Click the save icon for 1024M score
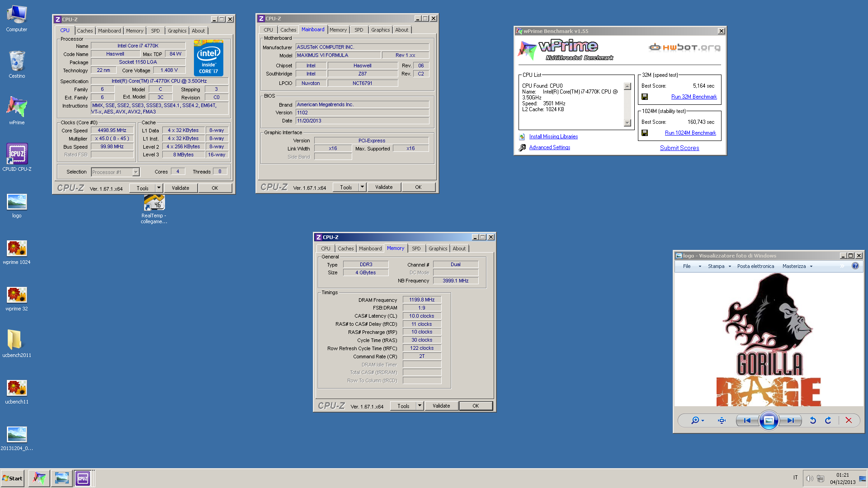This screenshot has height=488, width=868. (645, 133)
